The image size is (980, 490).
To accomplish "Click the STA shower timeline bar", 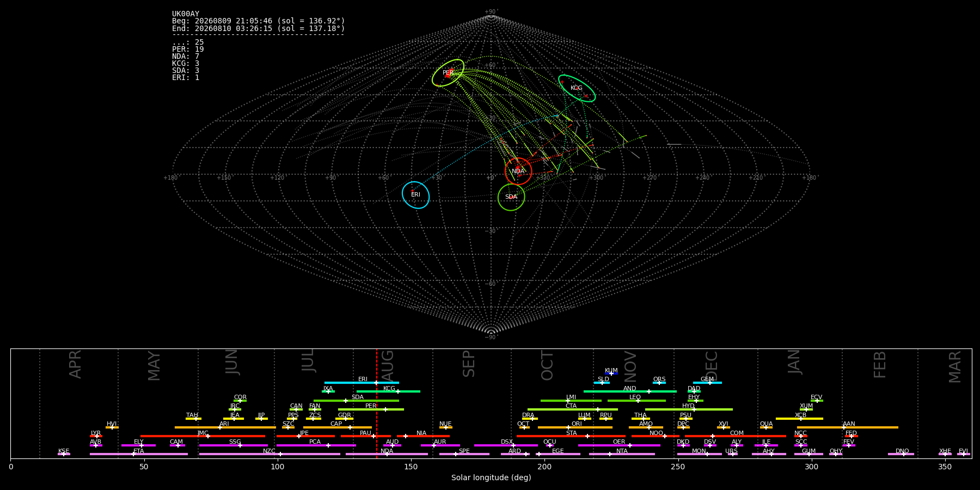I will [x=571, y=436].
